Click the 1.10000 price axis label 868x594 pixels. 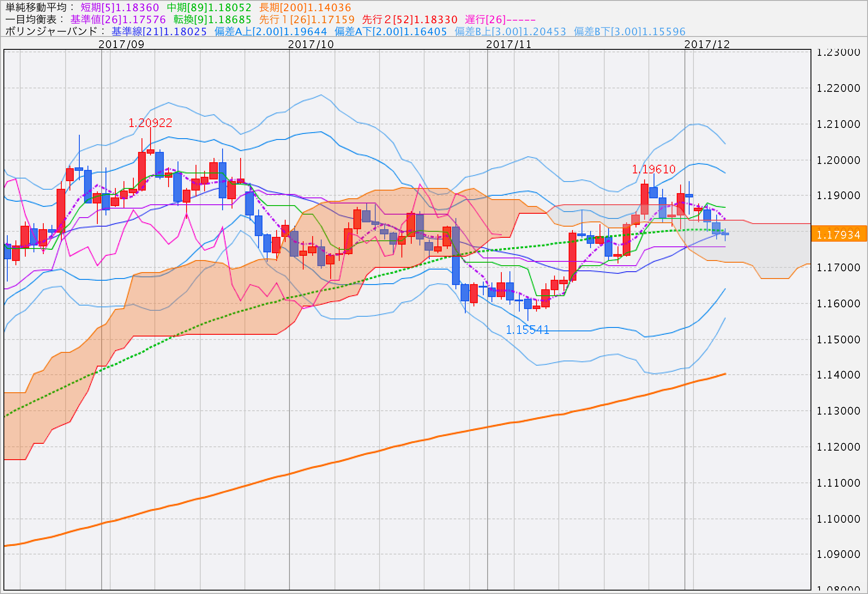click(838, 519)
